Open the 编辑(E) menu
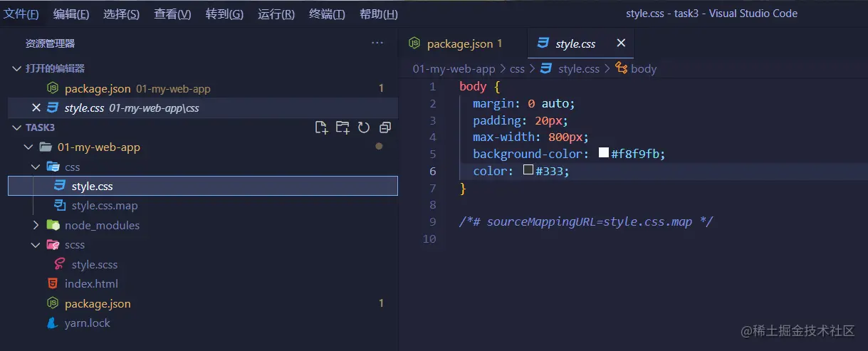Screen dimensions: 868x351 point(71,14)
